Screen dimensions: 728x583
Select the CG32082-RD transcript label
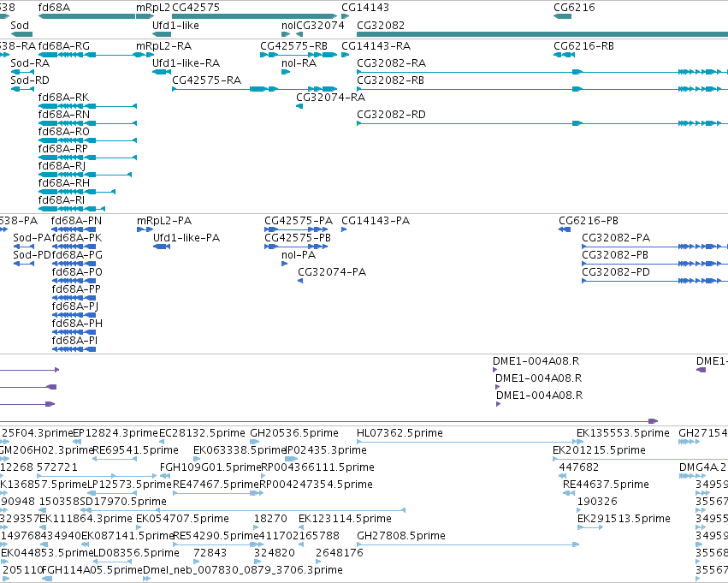pyautogui.click(x=392, y=115)
